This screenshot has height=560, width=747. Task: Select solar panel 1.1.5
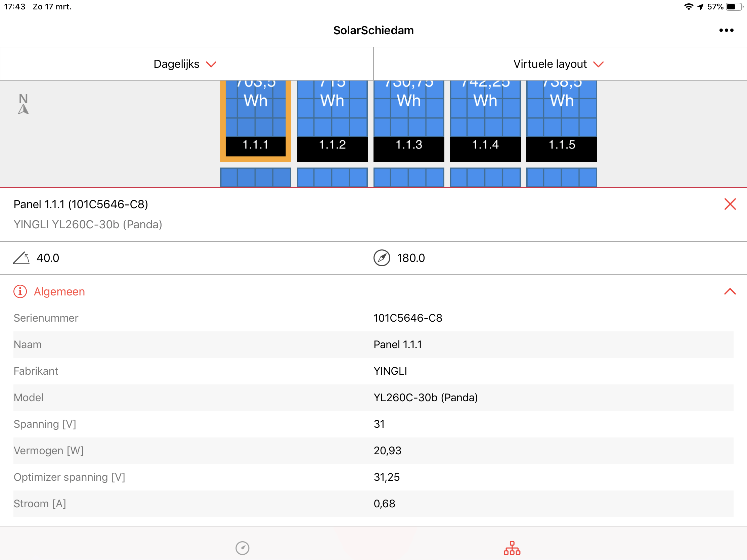tap(562, 122)
